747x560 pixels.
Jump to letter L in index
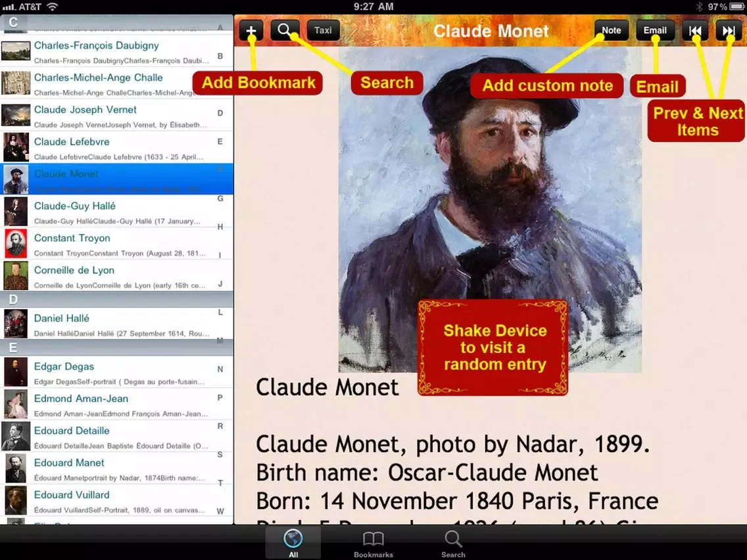(220, 312)
